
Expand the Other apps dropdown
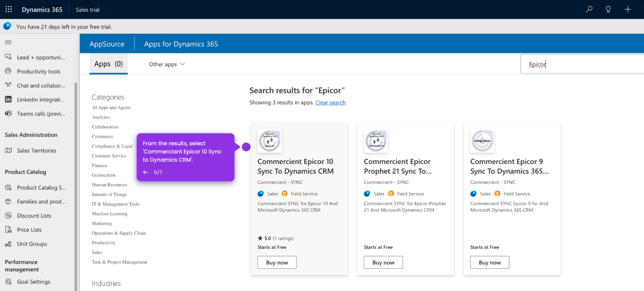pos(167,64)
